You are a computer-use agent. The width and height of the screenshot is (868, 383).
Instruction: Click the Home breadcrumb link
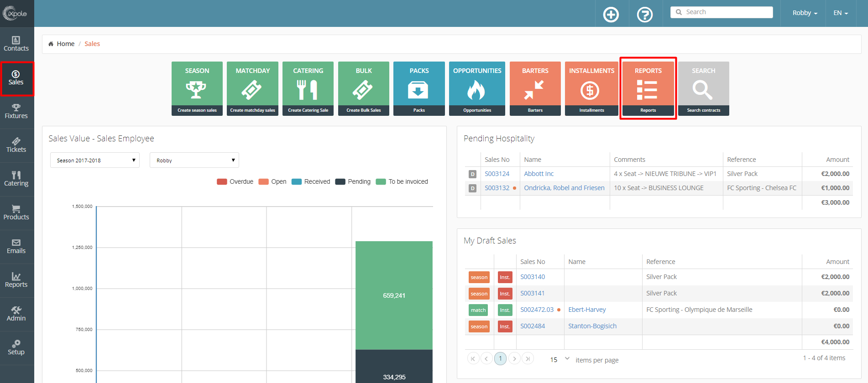pos(66,44)
